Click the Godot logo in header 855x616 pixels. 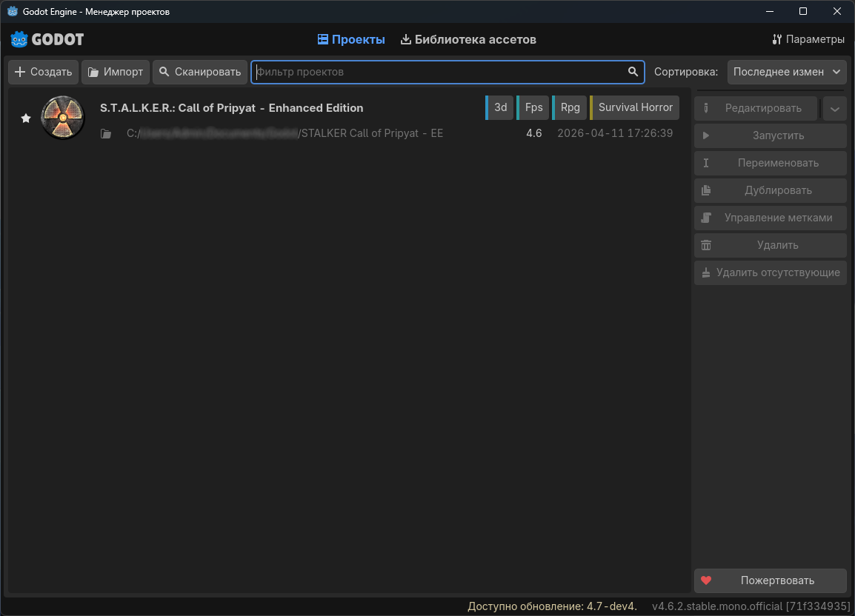click(x=47, y=39)
